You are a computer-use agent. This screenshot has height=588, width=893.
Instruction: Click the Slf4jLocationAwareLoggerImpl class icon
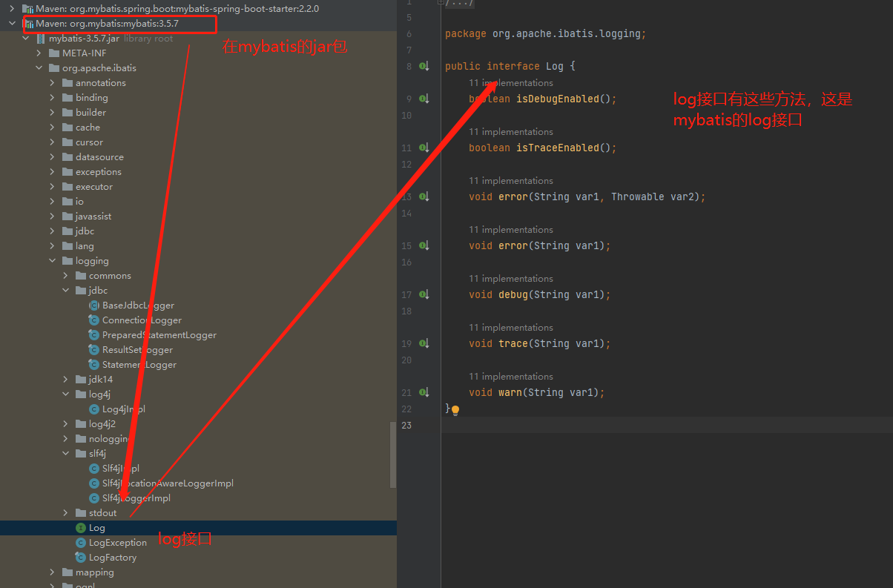click(94, 483)
